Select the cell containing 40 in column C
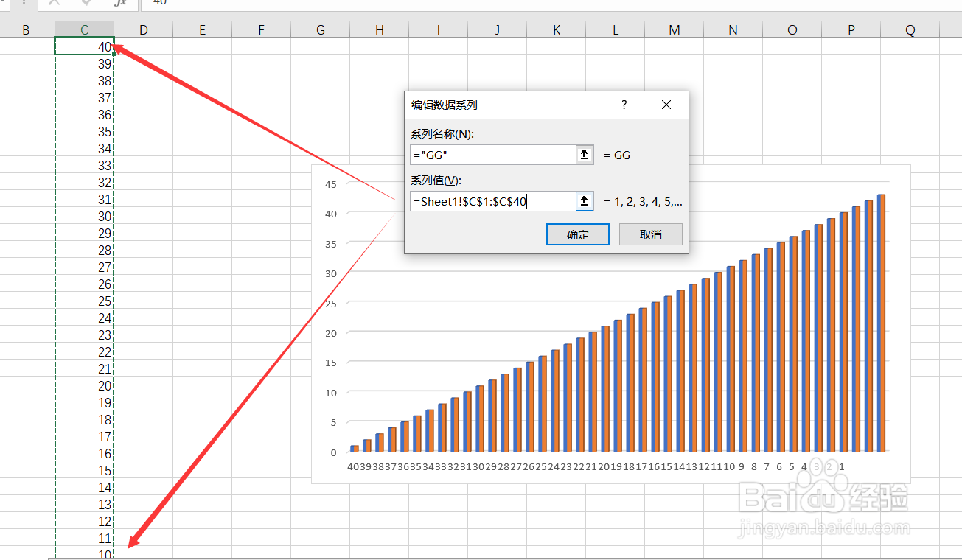This screenshot has width=962, height=560. coord(84,46)
